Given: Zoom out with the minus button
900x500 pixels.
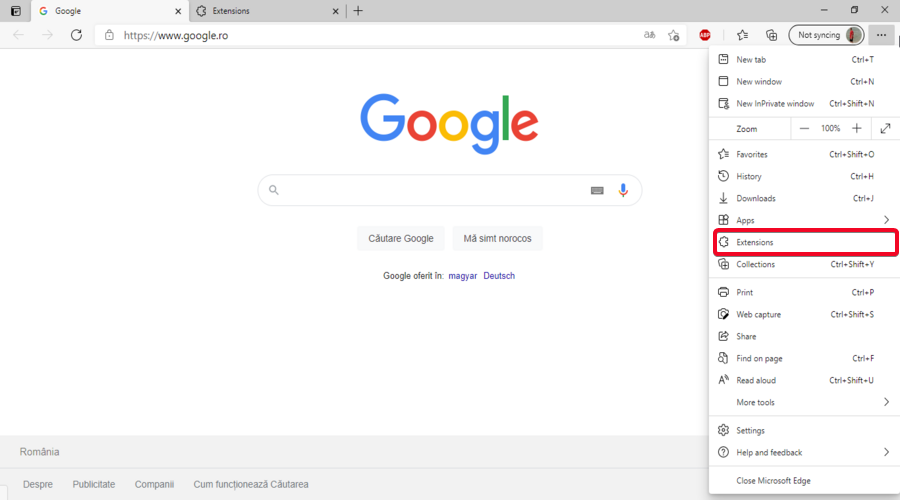Looking at the screenshot, I should tap(804, 129).
